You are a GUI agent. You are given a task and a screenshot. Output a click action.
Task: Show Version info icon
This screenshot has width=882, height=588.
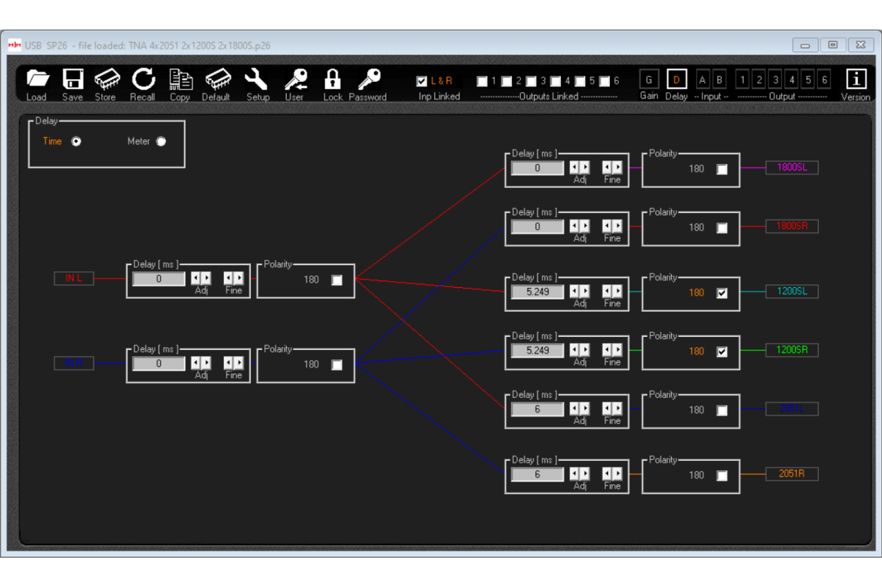tap(856, 80)
